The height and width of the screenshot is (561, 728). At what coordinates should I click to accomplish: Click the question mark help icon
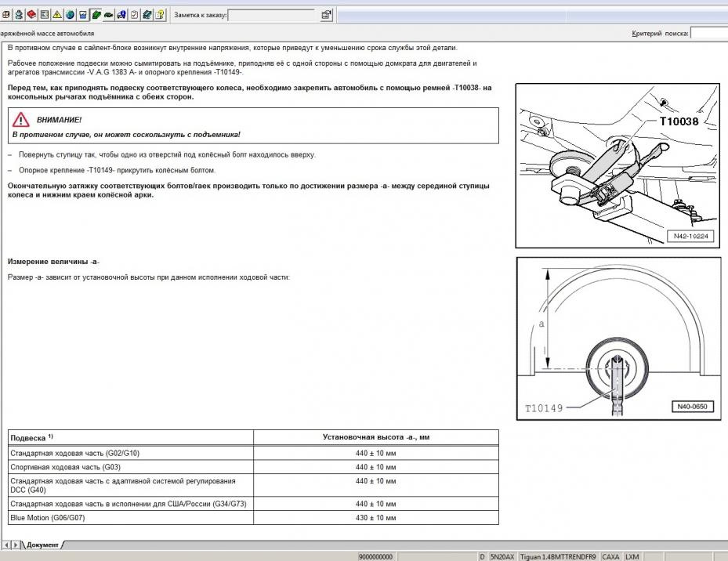(160, 15)
